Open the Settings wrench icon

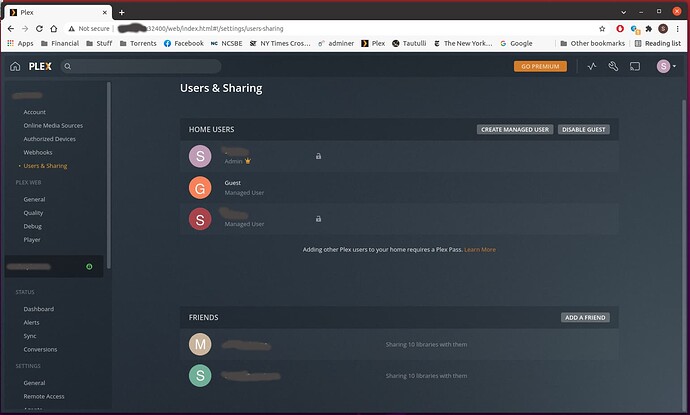coord(613,66)
